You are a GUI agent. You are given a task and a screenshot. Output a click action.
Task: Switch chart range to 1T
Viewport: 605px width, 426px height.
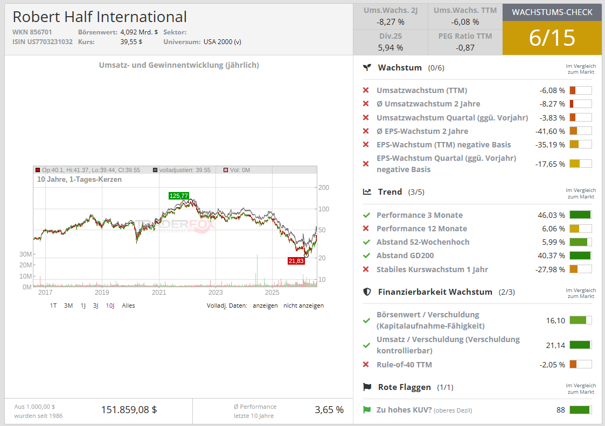coord(53,306)
